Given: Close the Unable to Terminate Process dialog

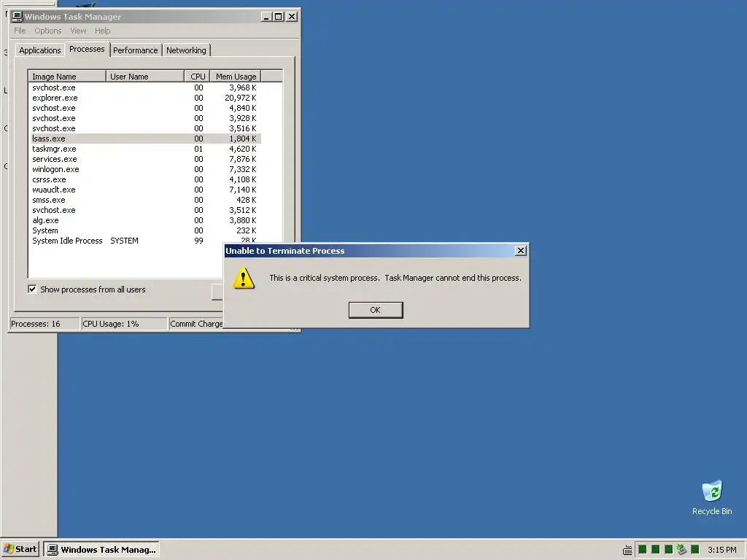Looking at the screenshot, I should (521, 251).
